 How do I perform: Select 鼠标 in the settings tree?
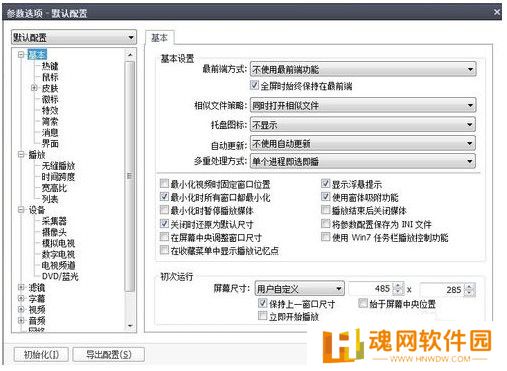(50, 77)
